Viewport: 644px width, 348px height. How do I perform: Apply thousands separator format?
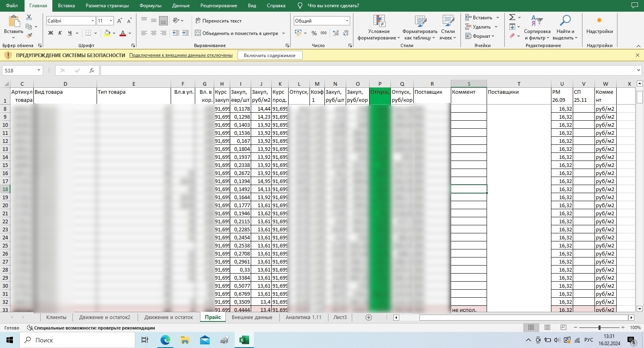pos(324,33)
